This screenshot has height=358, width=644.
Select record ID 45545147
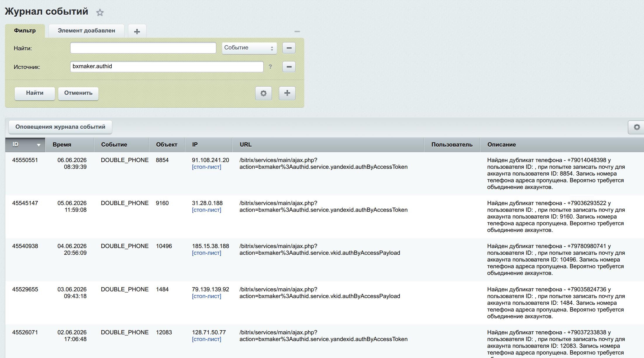click(x=25, y=203)
